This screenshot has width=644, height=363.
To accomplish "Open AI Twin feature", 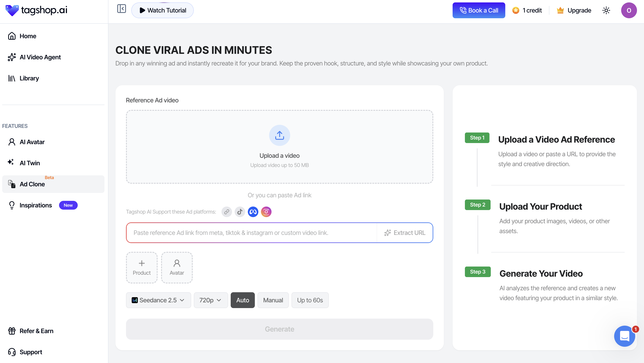I will [53, 163].
